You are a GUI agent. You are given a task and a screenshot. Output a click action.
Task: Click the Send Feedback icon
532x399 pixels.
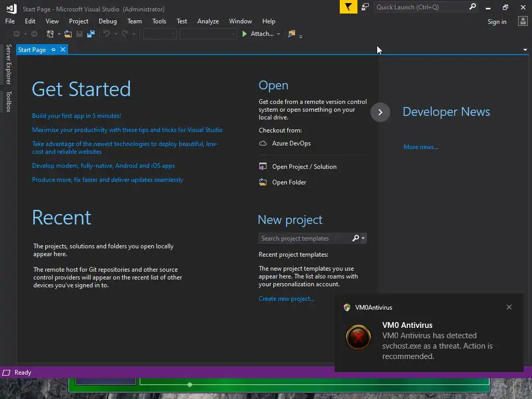pos(365,7)
